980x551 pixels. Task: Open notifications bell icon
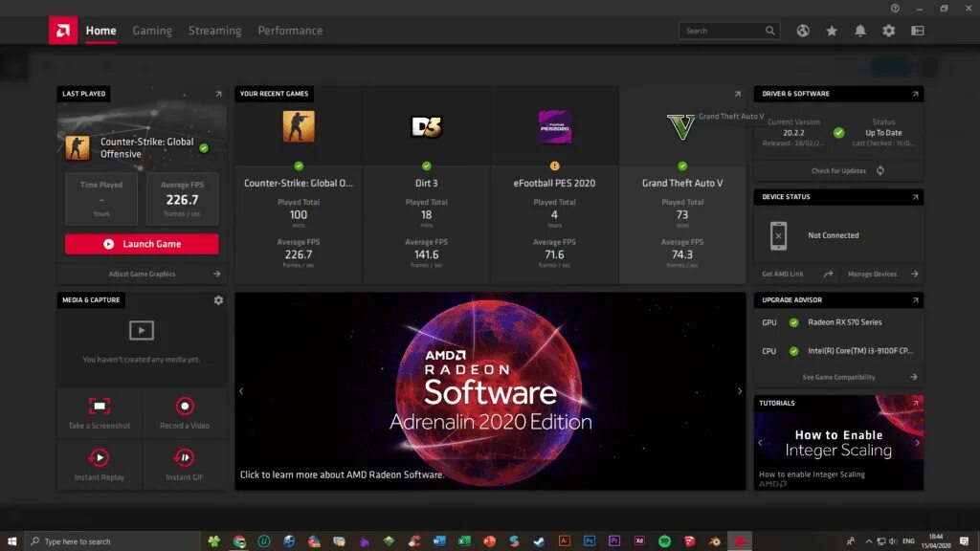[x=860, y=31]
